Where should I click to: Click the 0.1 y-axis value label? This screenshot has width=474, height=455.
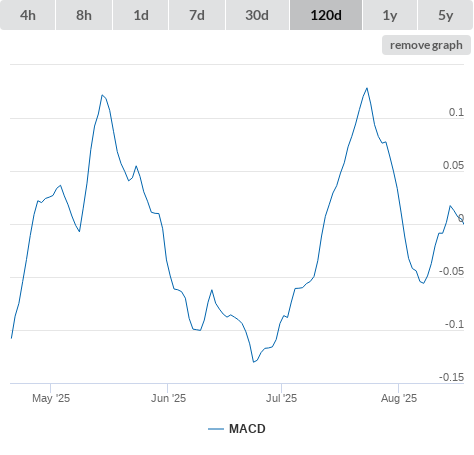456,112
